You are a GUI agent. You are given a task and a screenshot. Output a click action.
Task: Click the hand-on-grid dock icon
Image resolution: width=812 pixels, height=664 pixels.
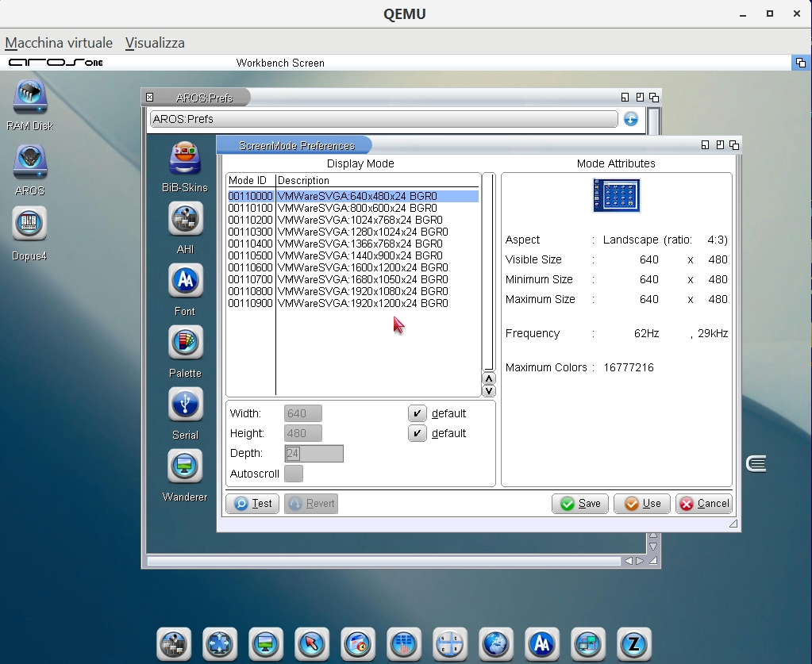[404, 644]
